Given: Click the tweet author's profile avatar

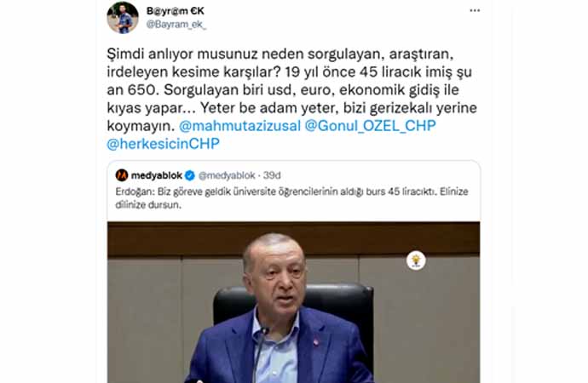Looking at the screenshot, I should pyautogui.click(x=123, y=17).
